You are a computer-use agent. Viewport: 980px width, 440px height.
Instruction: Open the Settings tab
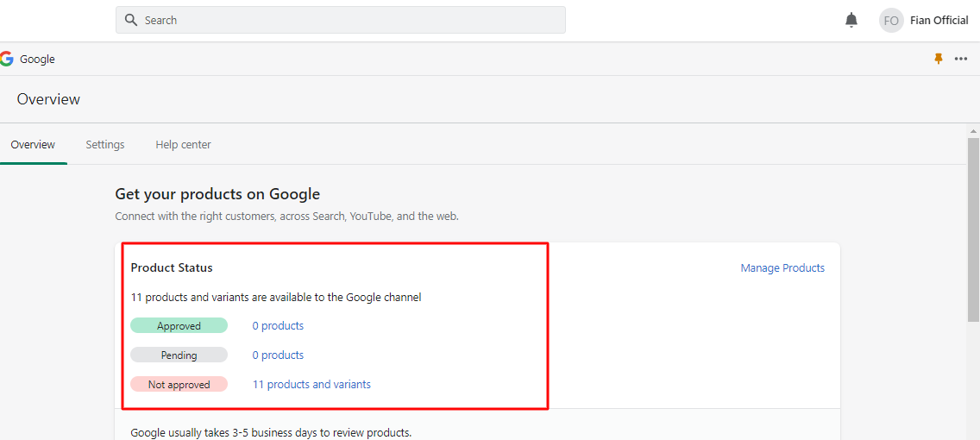[x=105, y=145]
